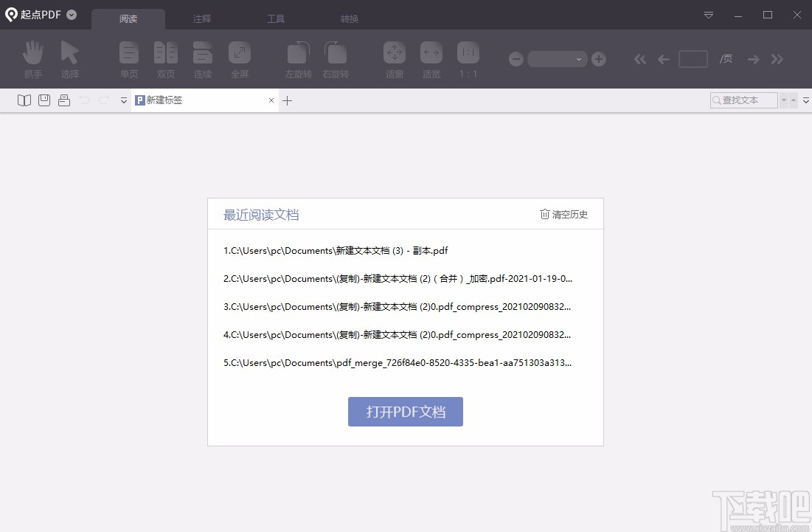Click the 打开PDF文档 button
Image resolution: width=812 pixels, height=532 pixels.
click(x=405, y=412)
